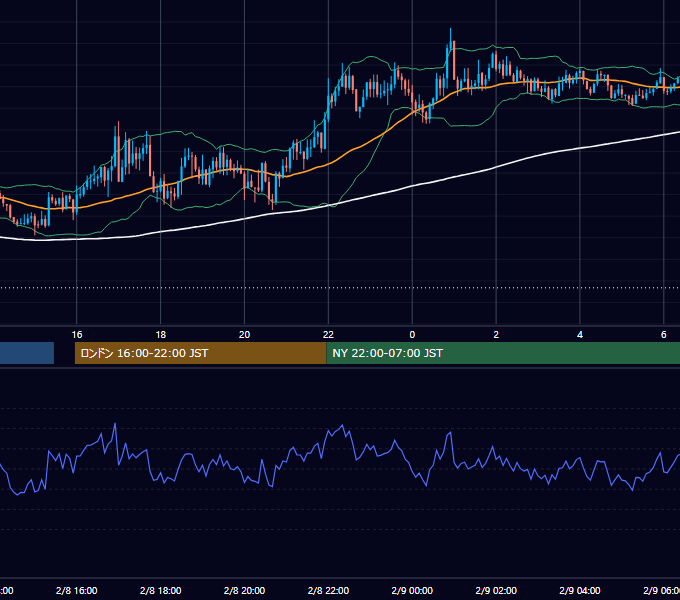Click the 2/8 20:00 date label
The width and height of the screenshot is (680, 600).
coord(244,590)
